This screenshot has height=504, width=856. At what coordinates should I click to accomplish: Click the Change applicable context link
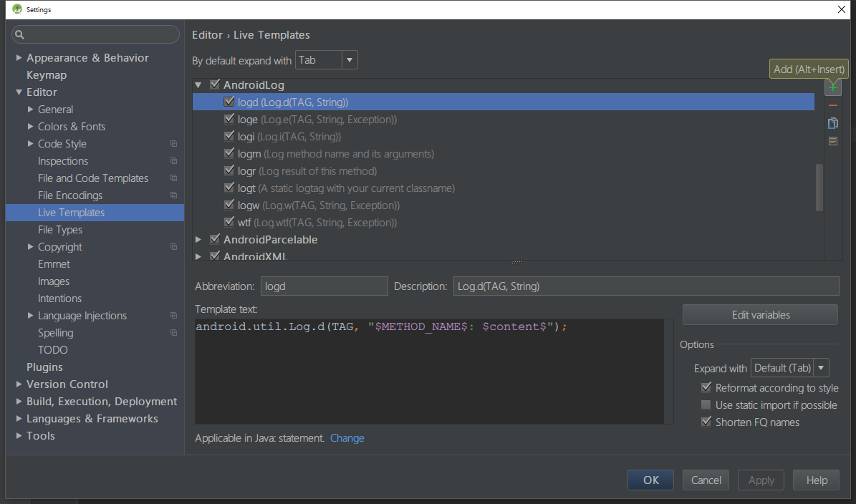(347, 438)
